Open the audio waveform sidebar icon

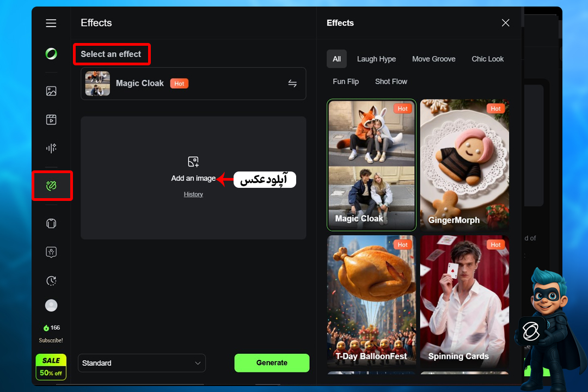51,148
